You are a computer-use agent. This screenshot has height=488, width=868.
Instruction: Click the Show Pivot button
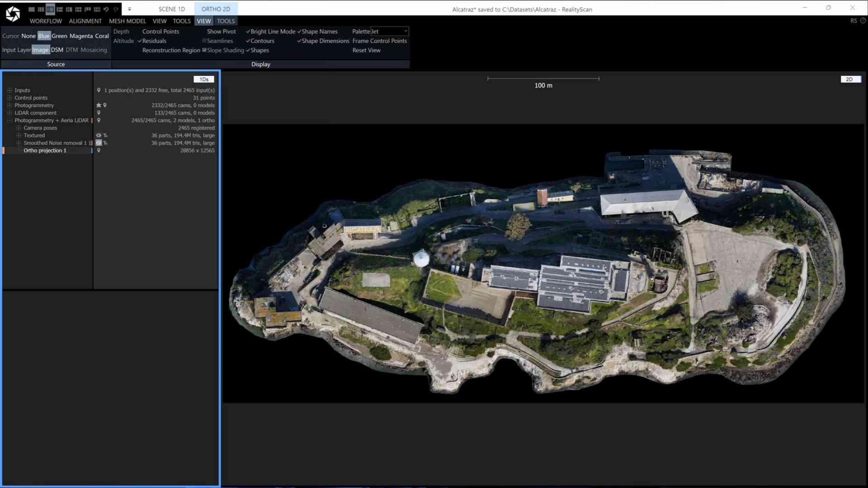221,31
